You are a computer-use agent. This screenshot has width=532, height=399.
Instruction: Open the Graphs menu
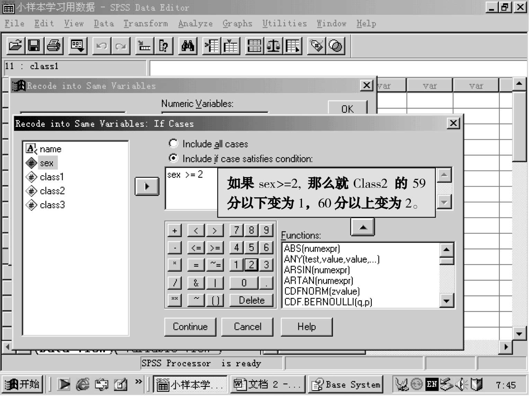point(237,24)
